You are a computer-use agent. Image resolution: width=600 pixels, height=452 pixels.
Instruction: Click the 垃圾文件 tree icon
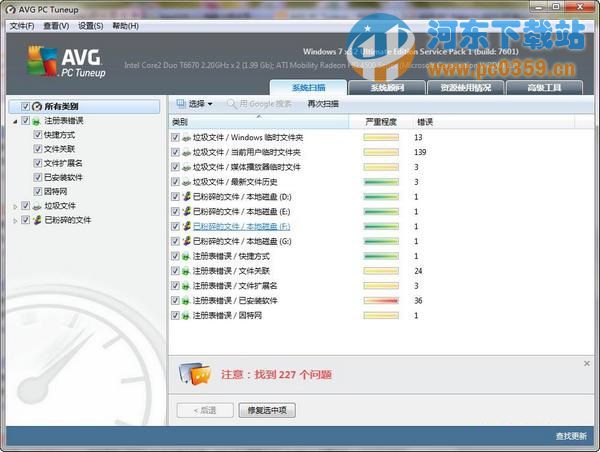[37, 206]
